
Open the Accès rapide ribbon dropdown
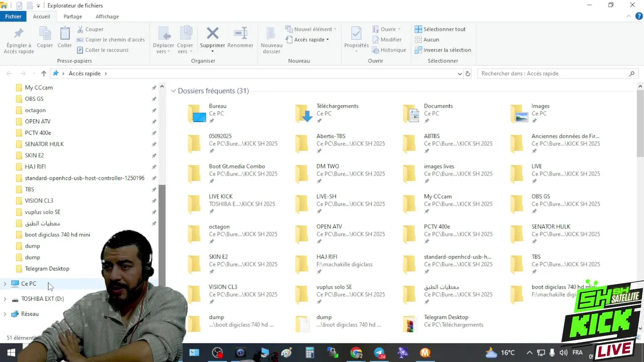click(x=307, y=40)
